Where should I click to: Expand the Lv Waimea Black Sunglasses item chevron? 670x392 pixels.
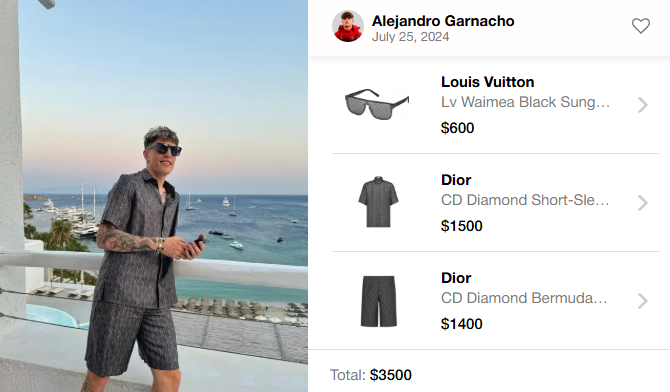[643, 105]
